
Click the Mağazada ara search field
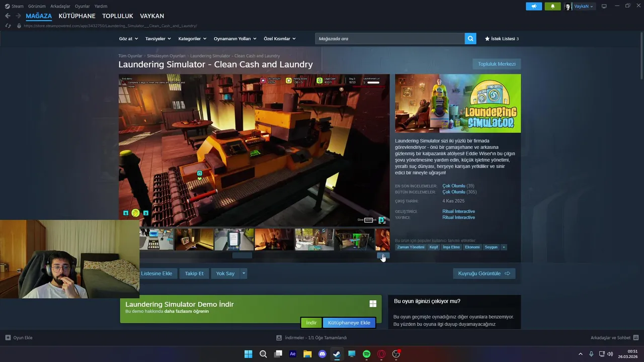pyautogui.click(x=390, y=39)
